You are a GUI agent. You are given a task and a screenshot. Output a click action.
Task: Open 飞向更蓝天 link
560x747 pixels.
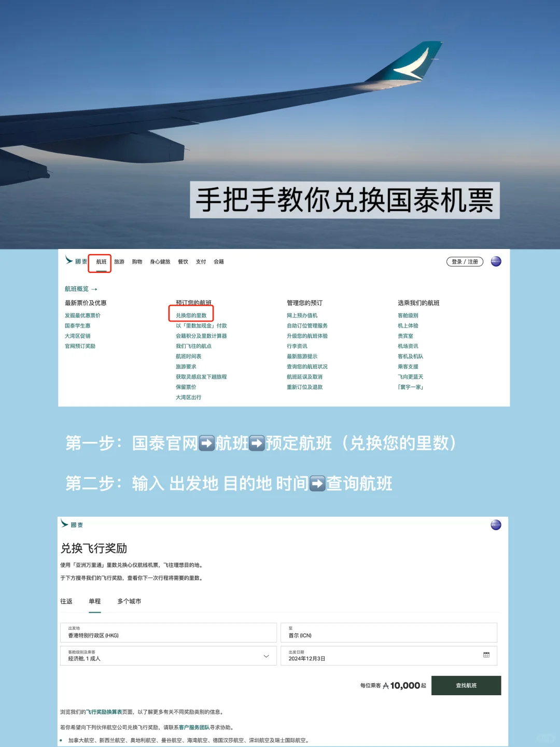pyautogui.click(x=411, y=377)
